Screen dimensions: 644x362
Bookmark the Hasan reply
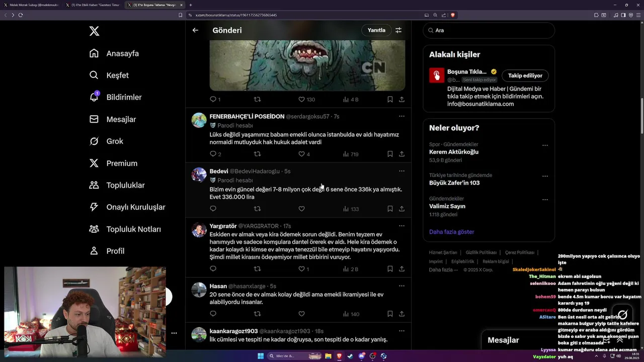[390, 314]
